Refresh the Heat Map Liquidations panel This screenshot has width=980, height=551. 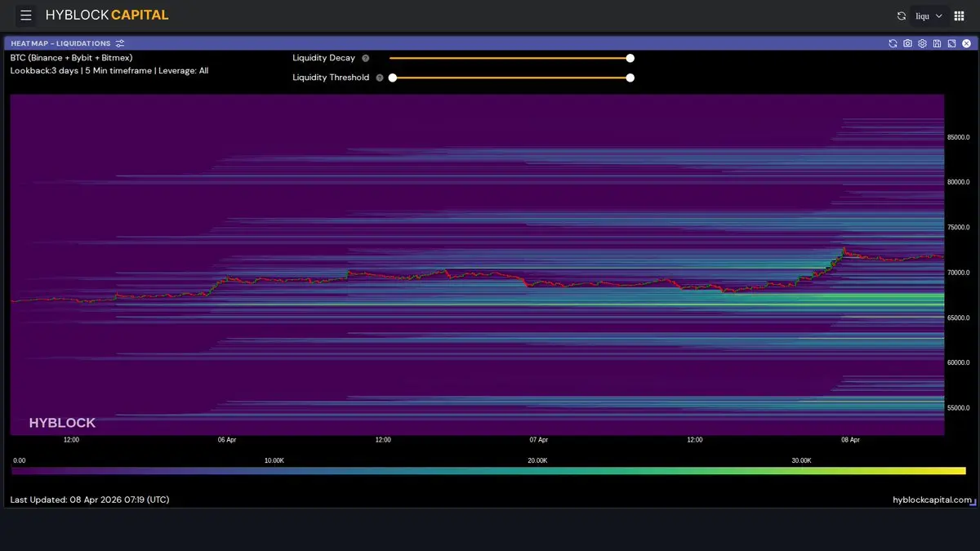pyautogui.click(x=893, y=43)
